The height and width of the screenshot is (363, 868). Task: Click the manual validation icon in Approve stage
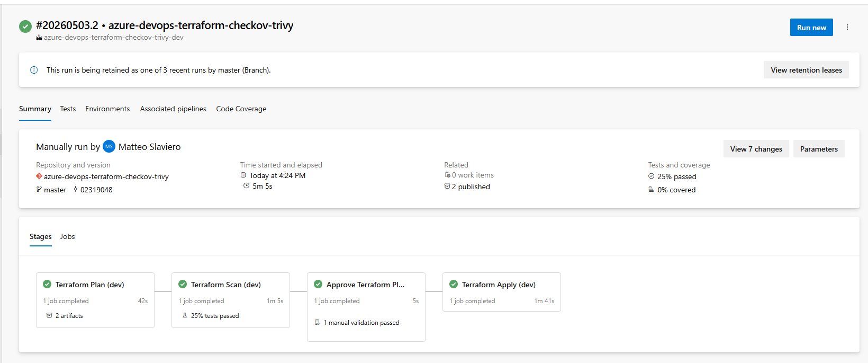point(317,322)
